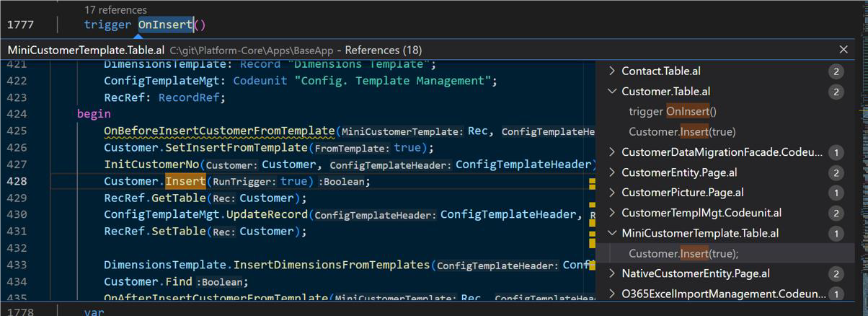Viewport: 868px width, 316px height.
Task: Click RecRef.GetTable on line 429
Action: click(x=155, y=198)
